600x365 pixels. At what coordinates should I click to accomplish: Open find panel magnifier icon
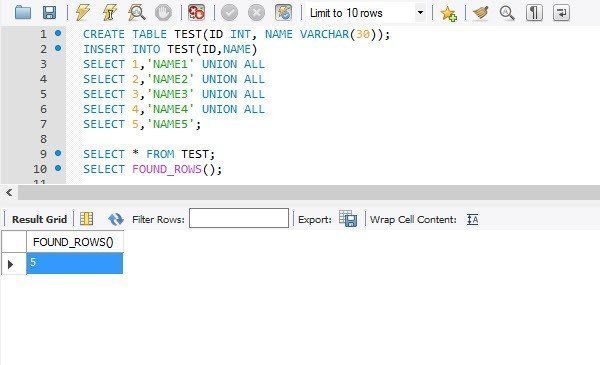point(507,13)
